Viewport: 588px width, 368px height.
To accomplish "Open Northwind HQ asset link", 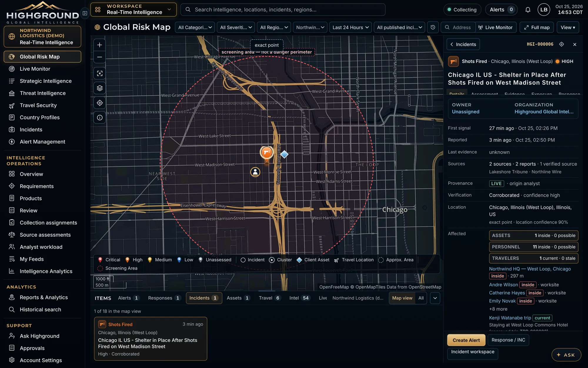I will [x=530, y=269].
